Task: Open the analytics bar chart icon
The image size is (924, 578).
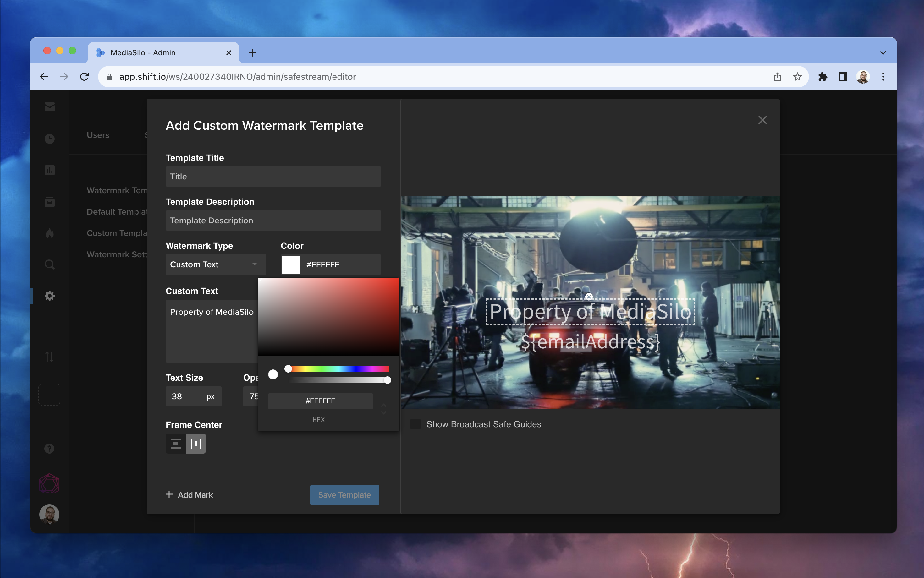Action: tap(49, 170)
